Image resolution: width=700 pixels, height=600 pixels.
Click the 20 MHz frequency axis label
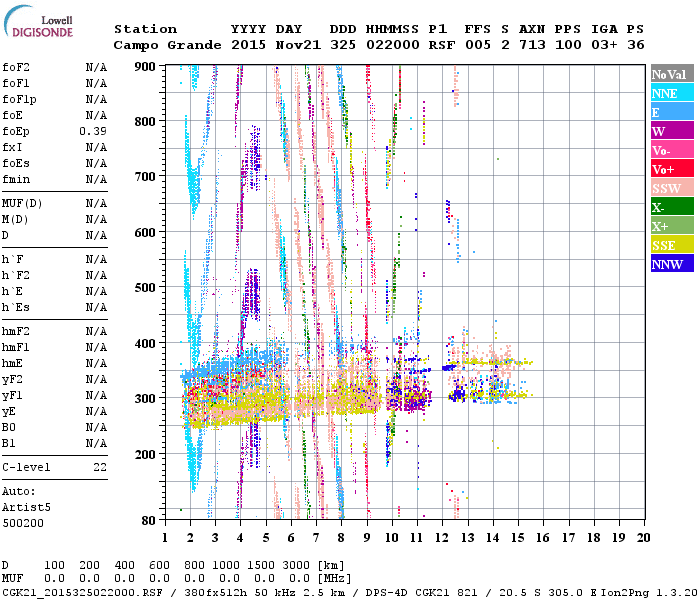[x=644, y=538]
